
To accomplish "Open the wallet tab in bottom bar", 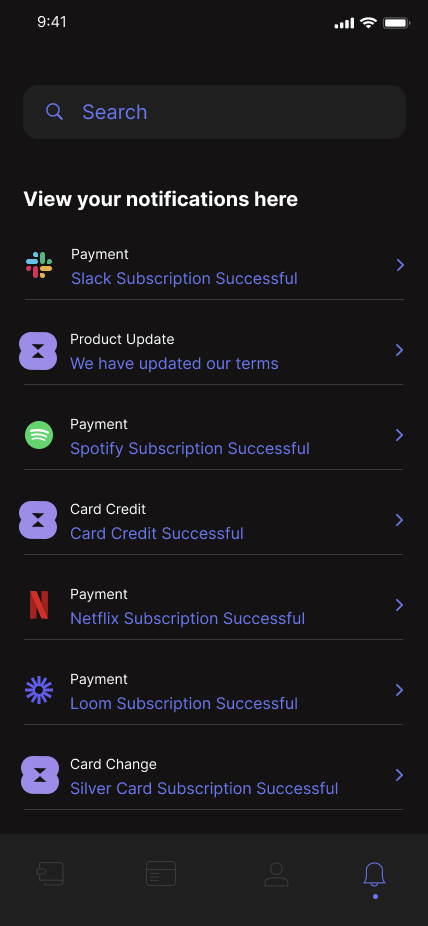I will (51, 873).
